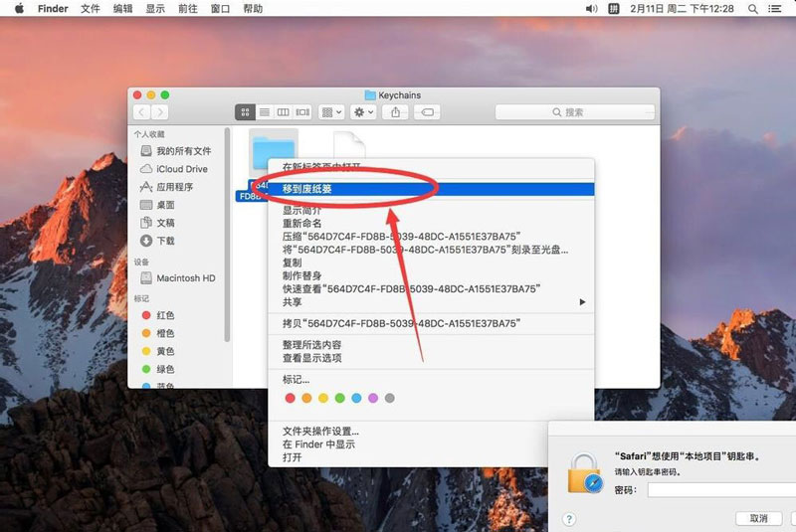The height and width of the screenshot is (532, 796).
Task: Choose 移到废纸篓 from context menu
Action: coord(431,189)
